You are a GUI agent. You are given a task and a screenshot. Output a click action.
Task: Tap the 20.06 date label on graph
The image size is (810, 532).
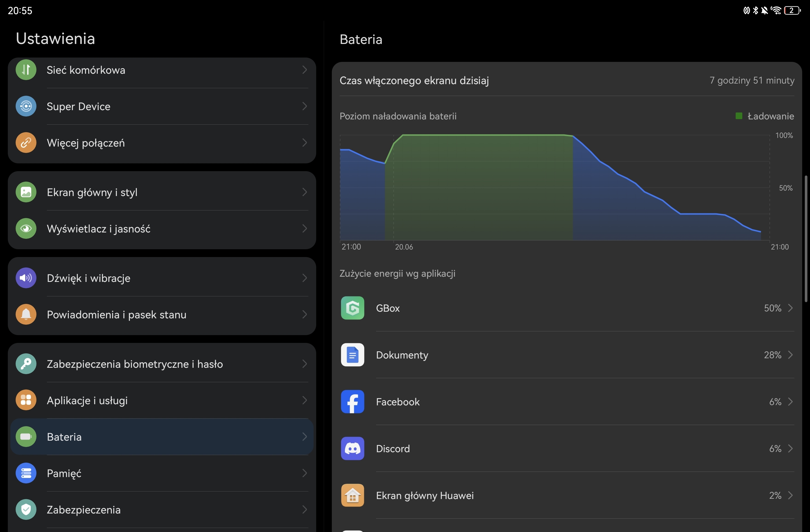[404, 247]
